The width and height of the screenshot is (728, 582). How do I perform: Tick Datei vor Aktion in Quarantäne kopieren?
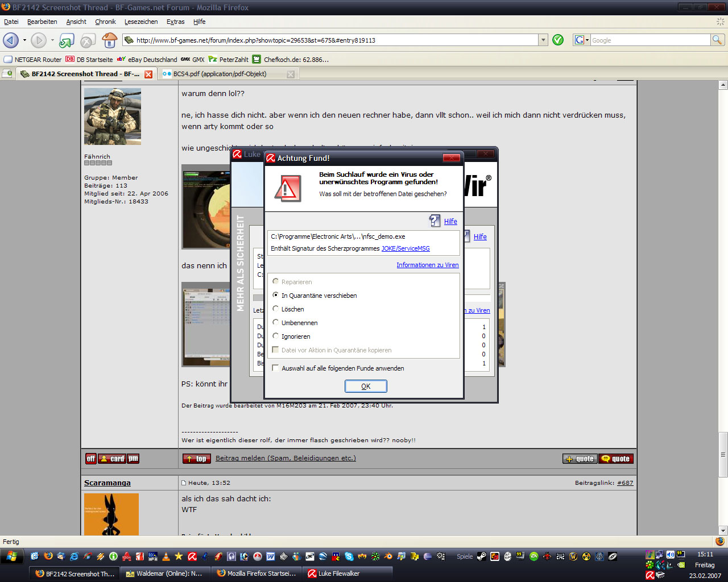(276, 350)
